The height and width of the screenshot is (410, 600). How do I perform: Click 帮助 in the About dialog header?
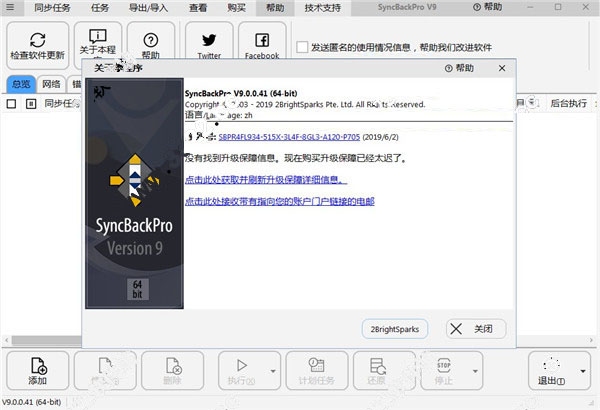click(459, 68)
